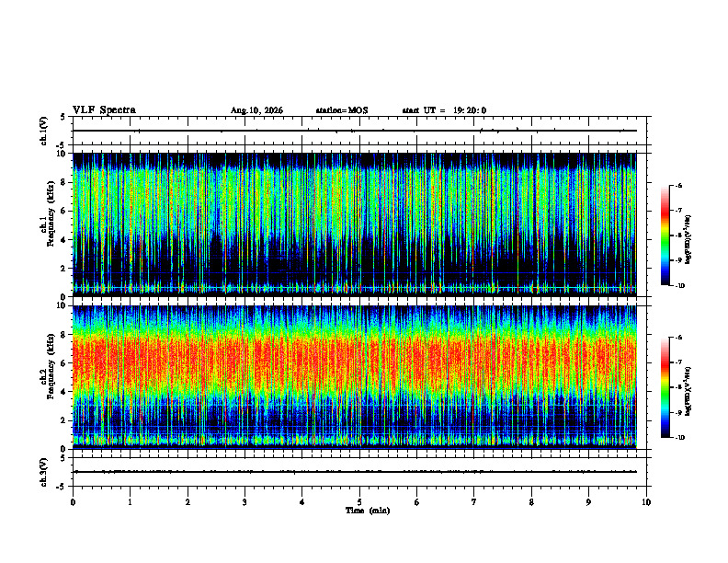
Task: Click the "4" kHz tick on ch.1 frequency axis
Action: tap(64, 240)
